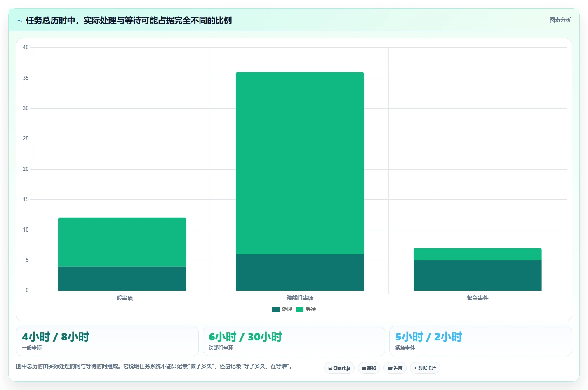Select the 进度 tag
Viewport: 588px width, 390px height.
pyautogui.click(x=395, y=368)
